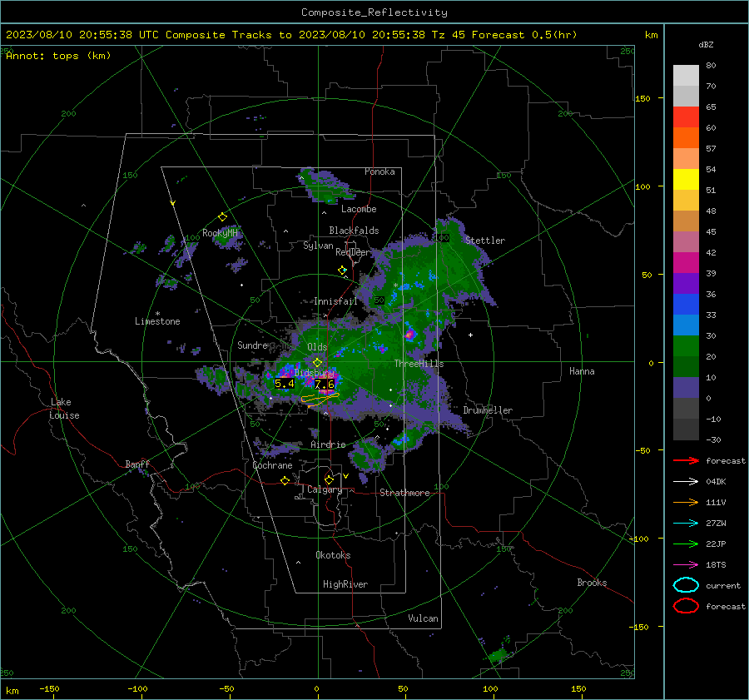
Task: Click the Composite_Reflectivity title
Action: tap(374, 12)
